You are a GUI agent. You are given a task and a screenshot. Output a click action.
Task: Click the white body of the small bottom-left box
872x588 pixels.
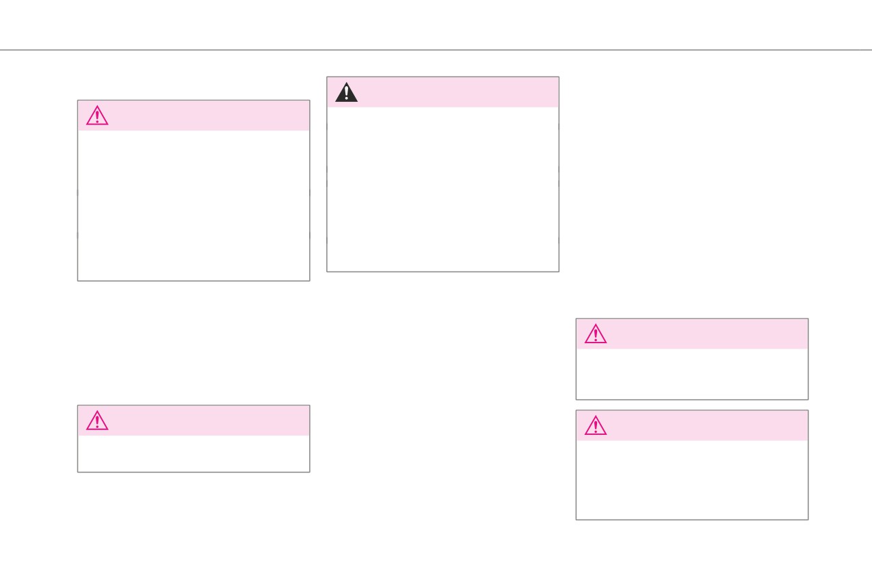point(194,453)
